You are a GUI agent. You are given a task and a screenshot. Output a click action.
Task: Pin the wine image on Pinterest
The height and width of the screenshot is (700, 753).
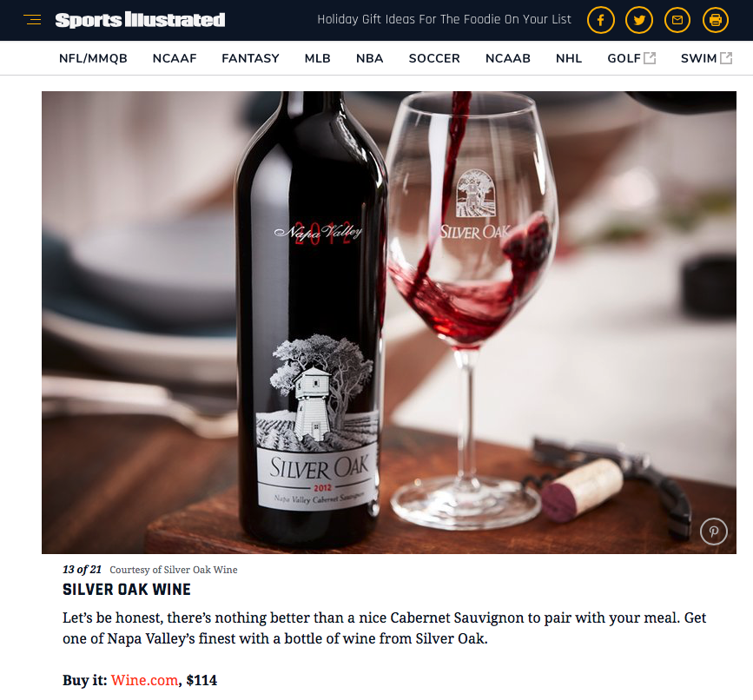[x=714, y=532]
